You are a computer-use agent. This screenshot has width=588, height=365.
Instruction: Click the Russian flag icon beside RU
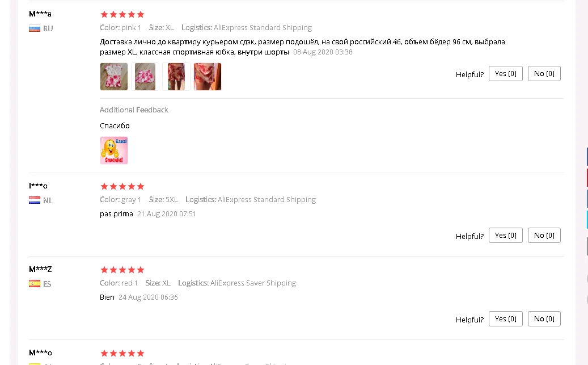(35, 28)
